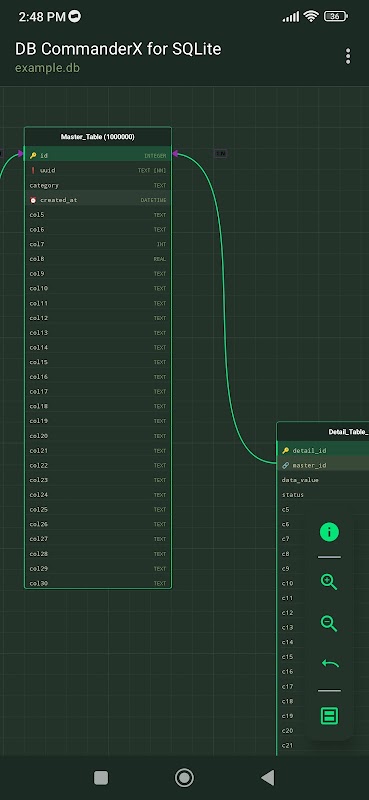This screenshot has width=369, height=800.
Task: Select the status row in detail table
Action: (323, 495)
